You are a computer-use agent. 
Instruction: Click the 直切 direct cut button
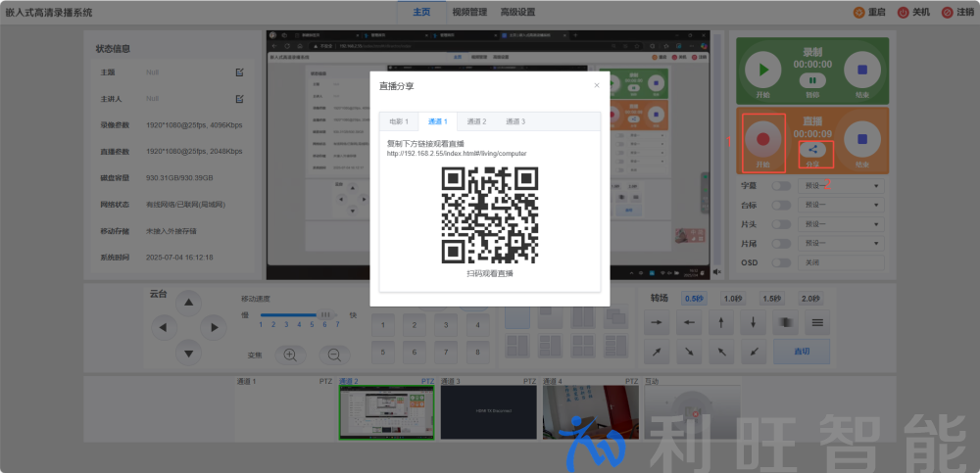[x=802, y=352]
